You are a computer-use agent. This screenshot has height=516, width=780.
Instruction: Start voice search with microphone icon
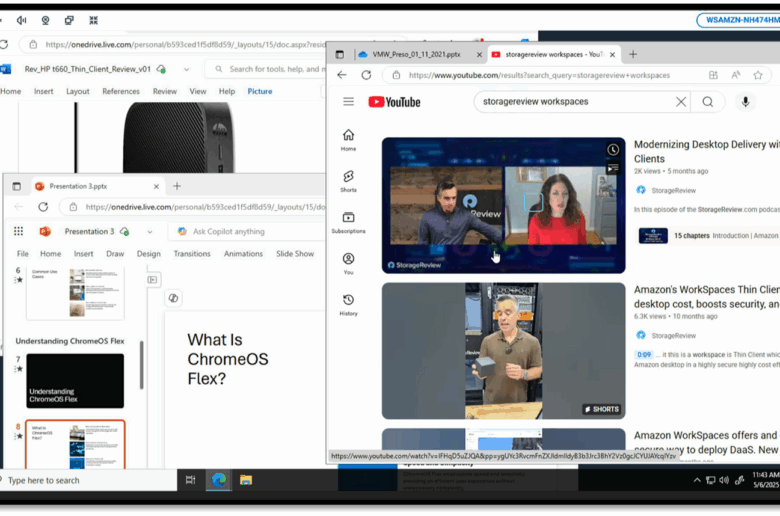pos(745,102)
